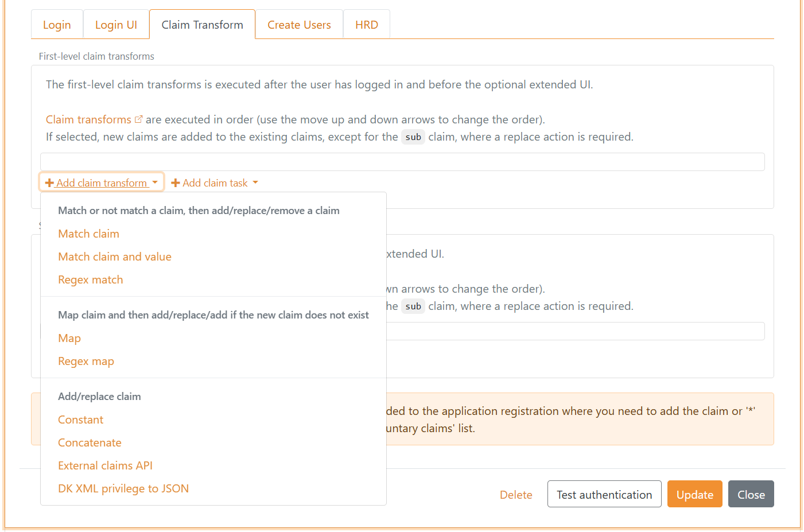Select the Concatenate transform

tap(90, 442)
